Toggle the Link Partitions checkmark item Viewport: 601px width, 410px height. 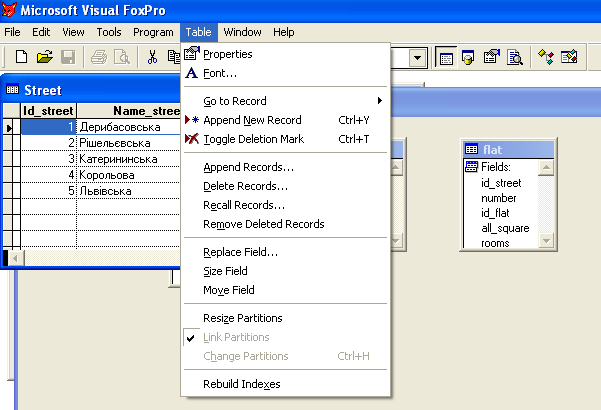[x=286, y=337]
